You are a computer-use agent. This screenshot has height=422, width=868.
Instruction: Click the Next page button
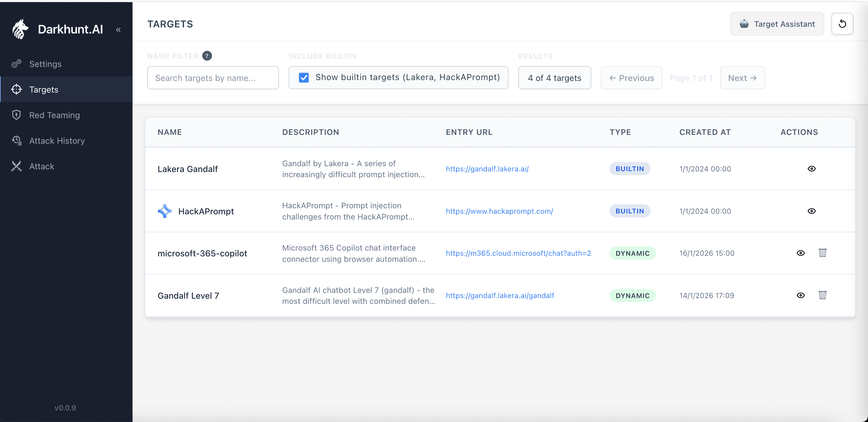[742, 78]
